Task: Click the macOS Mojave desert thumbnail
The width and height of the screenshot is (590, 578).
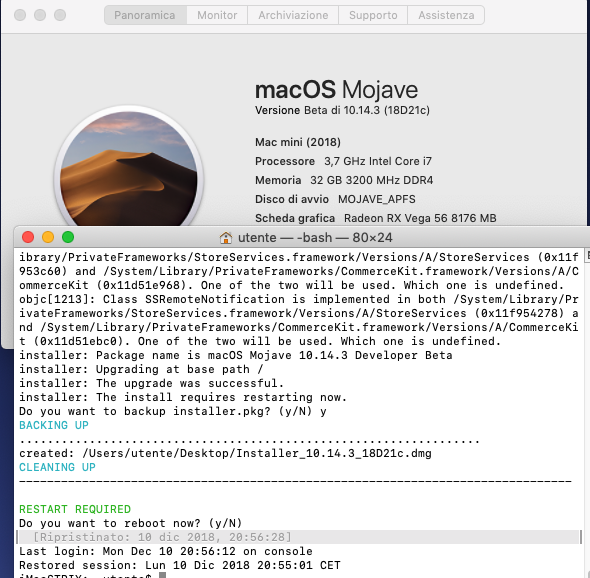Action: (x=129, y=167)
